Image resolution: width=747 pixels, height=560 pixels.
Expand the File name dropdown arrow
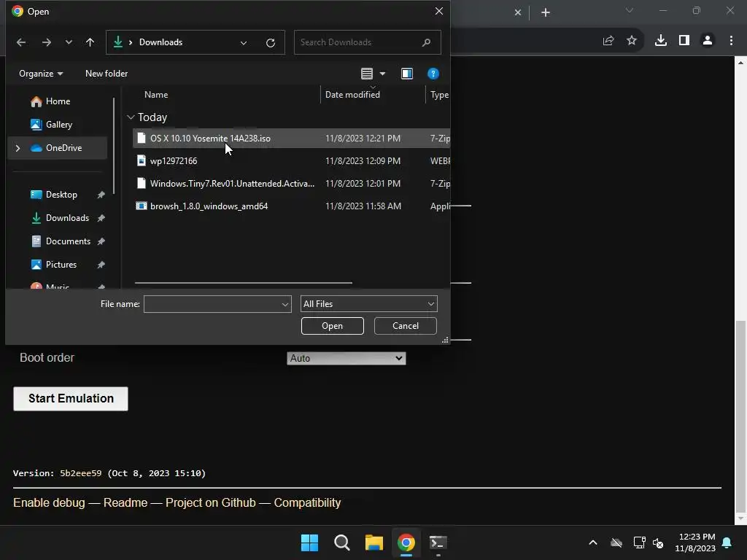[285, 304]
